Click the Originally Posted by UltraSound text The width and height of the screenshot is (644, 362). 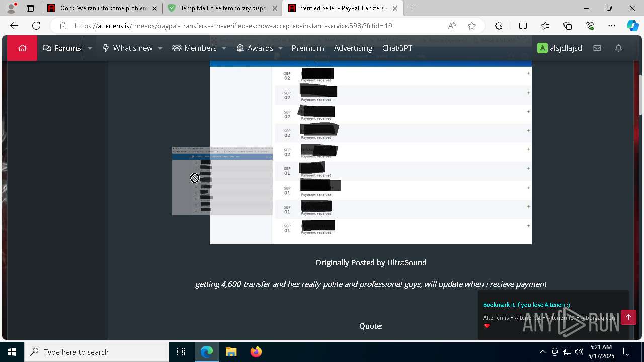tap(371, 262)
